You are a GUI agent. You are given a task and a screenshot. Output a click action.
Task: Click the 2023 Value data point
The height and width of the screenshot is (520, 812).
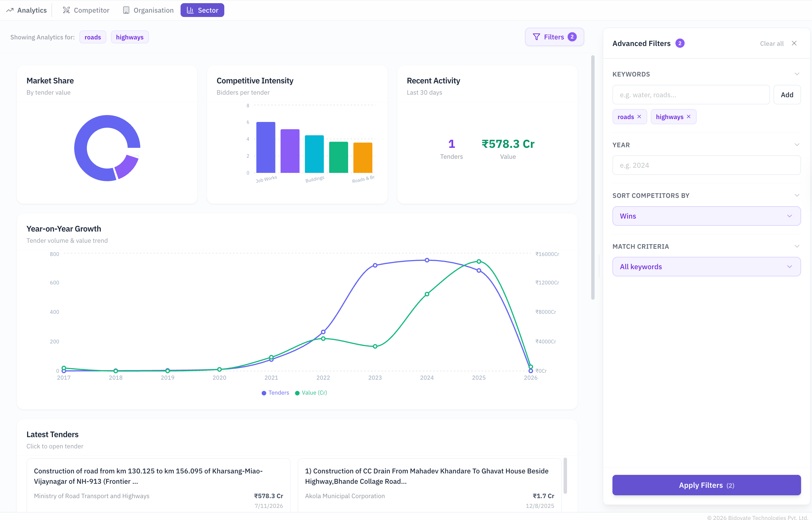375,347
